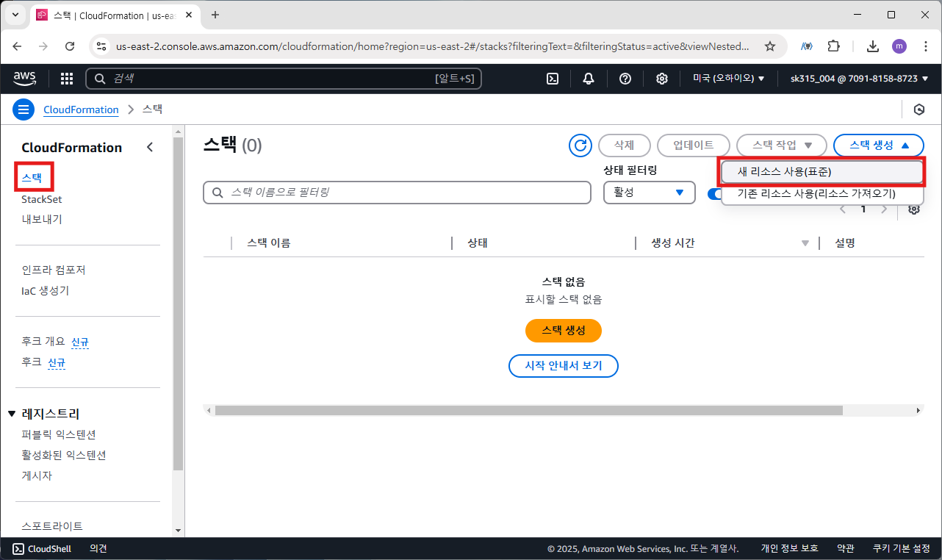Screen dimensions: 942x560
Task: Open CloudShell terminal icon in top bar
Action: (553, 79)
